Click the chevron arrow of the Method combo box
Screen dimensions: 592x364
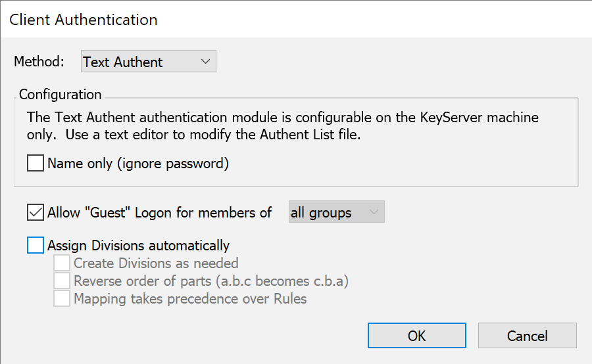[x=205, y=62]
